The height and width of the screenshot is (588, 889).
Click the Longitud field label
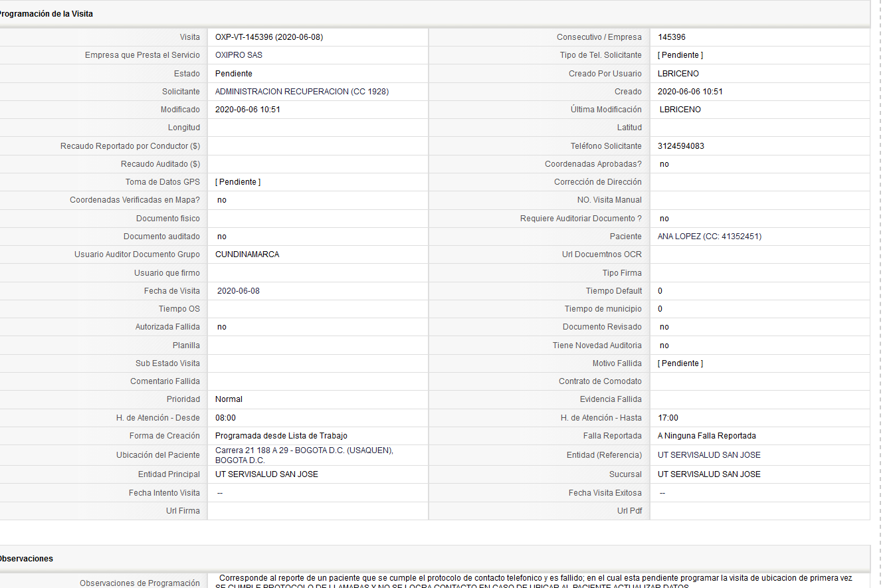pos(184,128)
